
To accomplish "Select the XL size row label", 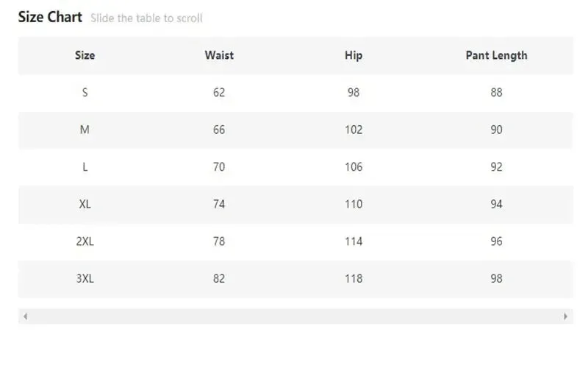I will tap(85, 204).
